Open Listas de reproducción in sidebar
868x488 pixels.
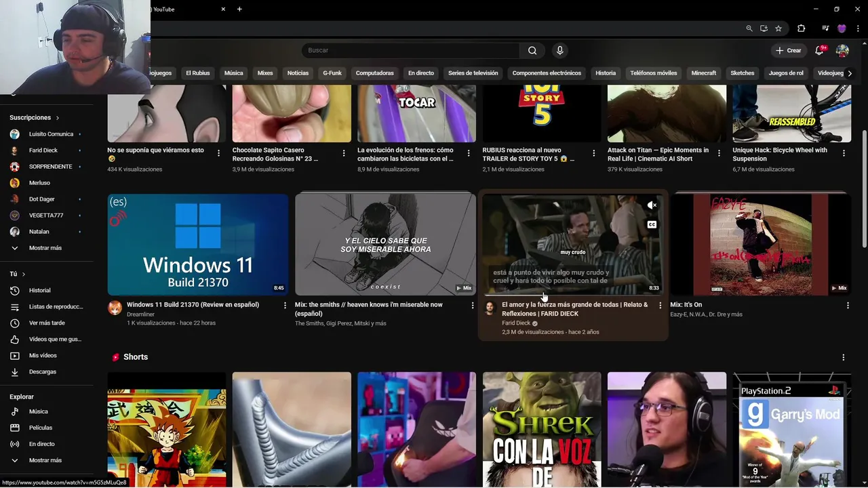[47, 306]
